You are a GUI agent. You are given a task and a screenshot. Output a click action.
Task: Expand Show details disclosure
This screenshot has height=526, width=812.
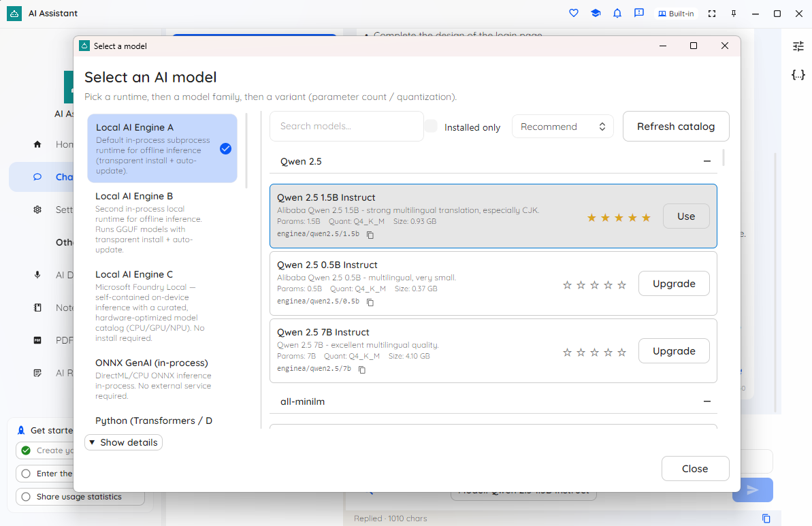123,443
